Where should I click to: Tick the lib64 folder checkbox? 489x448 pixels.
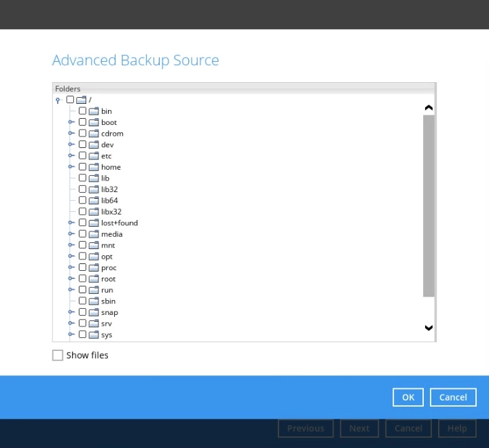click(x=82, y=200)
